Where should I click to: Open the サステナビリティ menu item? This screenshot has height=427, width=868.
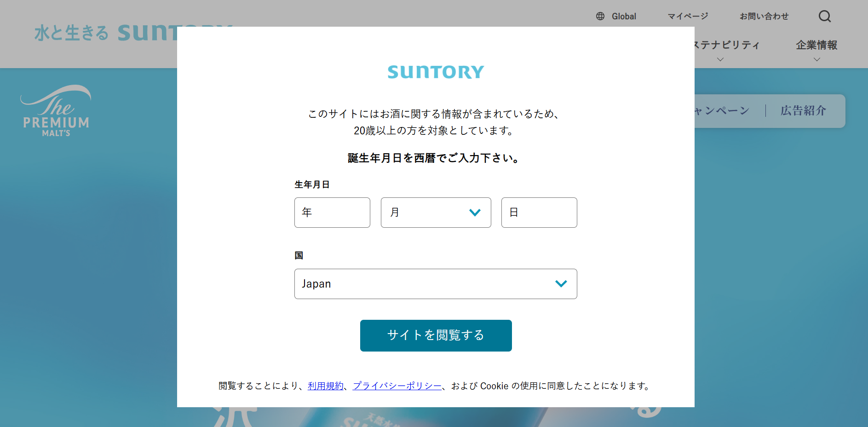click(x=727, y=45)
